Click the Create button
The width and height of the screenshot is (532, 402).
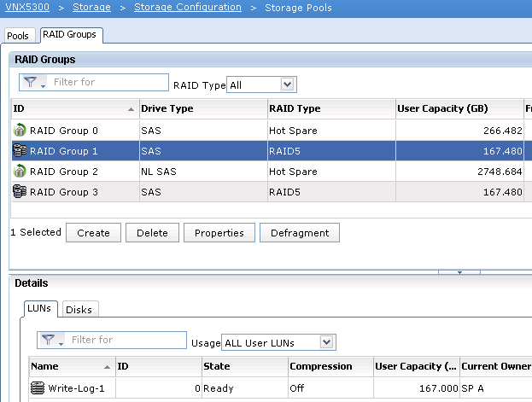(93, 233)
